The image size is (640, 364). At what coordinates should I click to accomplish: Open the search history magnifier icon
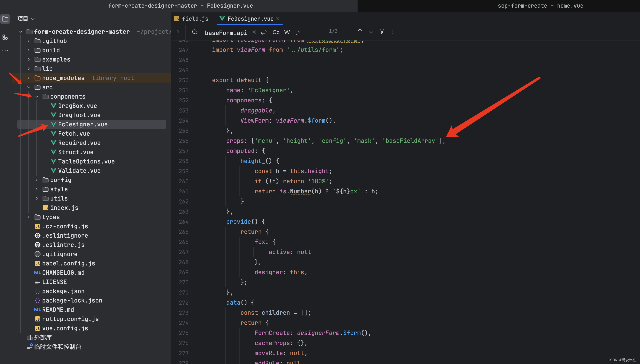click(195, 32)
